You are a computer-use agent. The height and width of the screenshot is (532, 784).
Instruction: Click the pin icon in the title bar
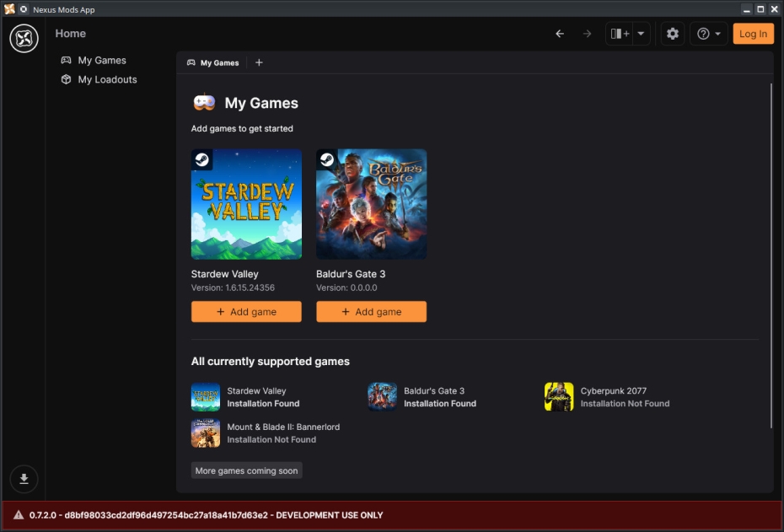tap(24, 9)
